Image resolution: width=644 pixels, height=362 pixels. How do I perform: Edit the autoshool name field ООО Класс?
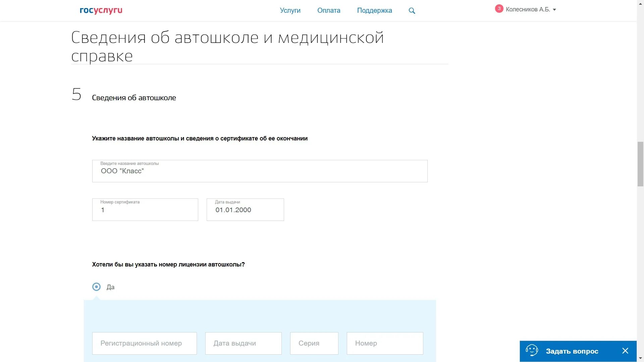260,171
